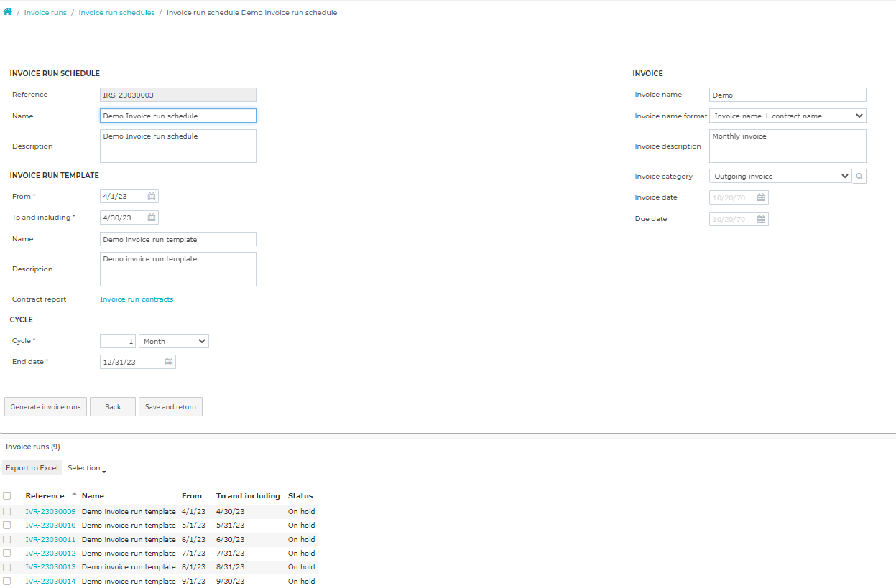Expand the Invoice name format dropdown
The width and height of the screenshot is (896, 588).
[x=788, y=116]
